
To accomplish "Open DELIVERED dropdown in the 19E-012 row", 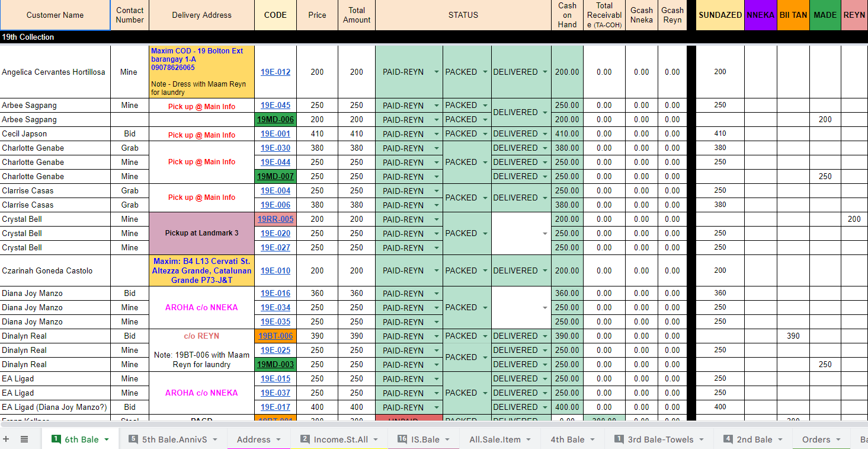I will coord(545,72).
